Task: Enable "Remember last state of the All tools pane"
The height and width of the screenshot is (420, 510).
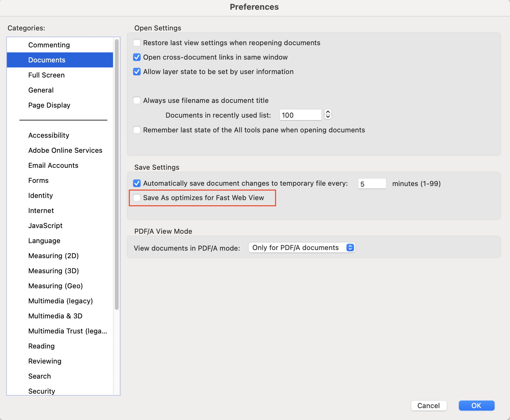Action: point(137,130)
